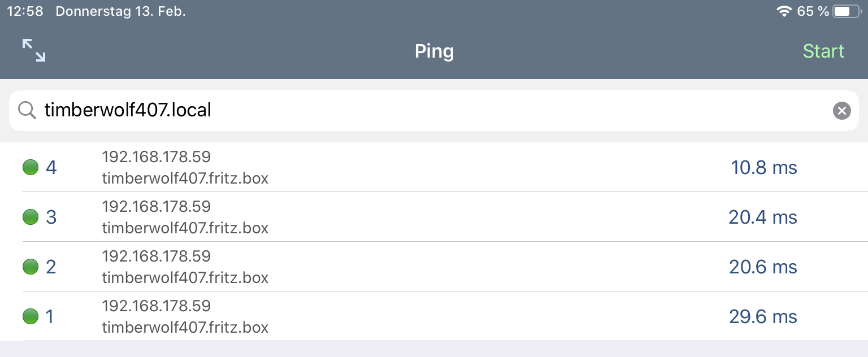Select the green status dot for ping 4

31,167
